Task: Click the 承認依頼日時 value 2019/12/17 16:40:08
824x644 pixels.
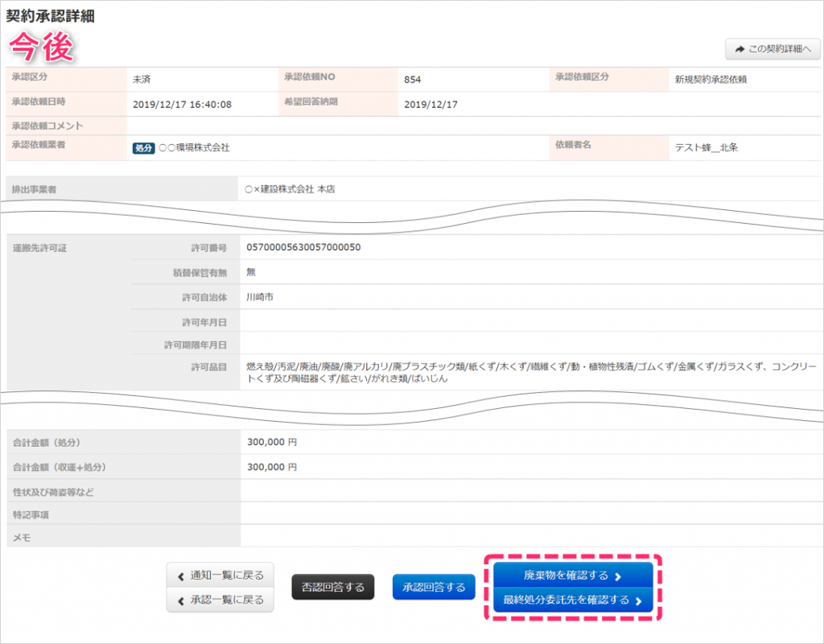Action: pos(183,105)
